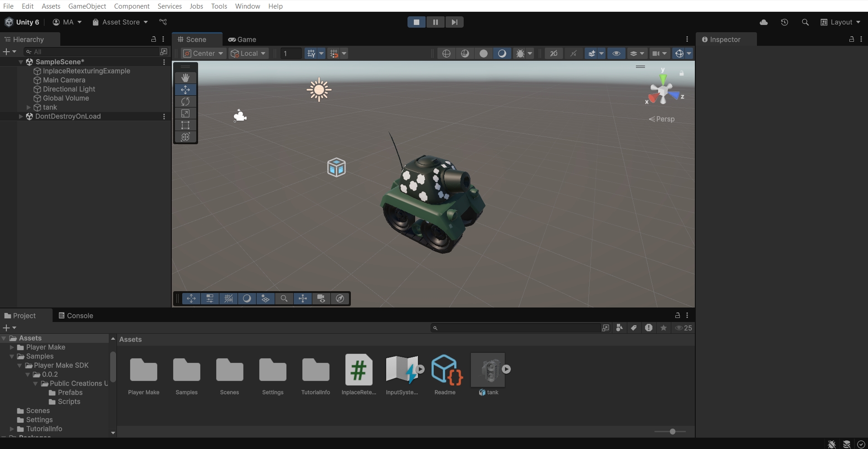The height and width of the screenshot is (449, 868).
Task: Open Unity cloud services icon
Action: tap(764, 22)
